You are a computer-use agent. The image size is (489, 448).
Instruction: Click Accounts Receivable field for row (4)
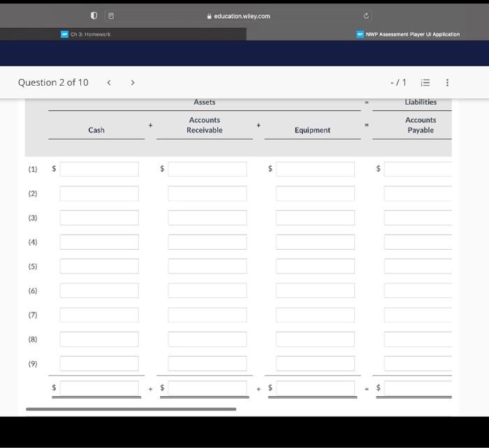click(x=207, y=242)
